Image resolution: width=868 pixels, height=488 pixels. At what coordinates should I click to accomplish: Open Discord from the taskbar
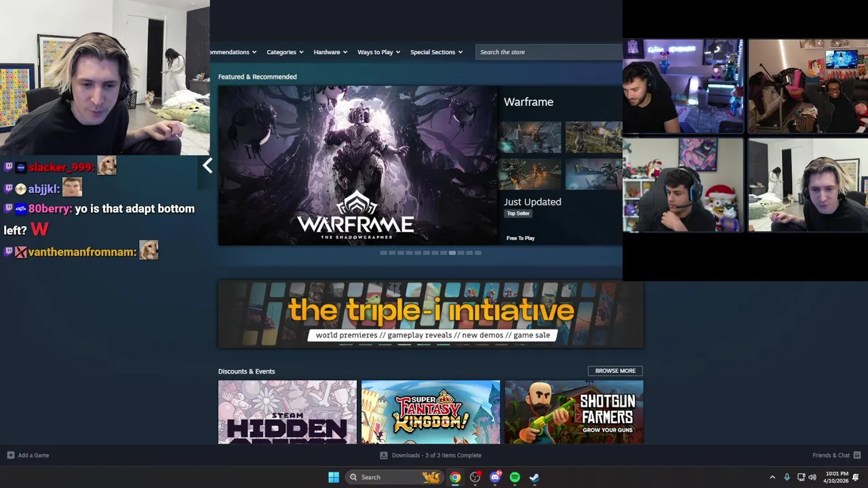[495, 477]
